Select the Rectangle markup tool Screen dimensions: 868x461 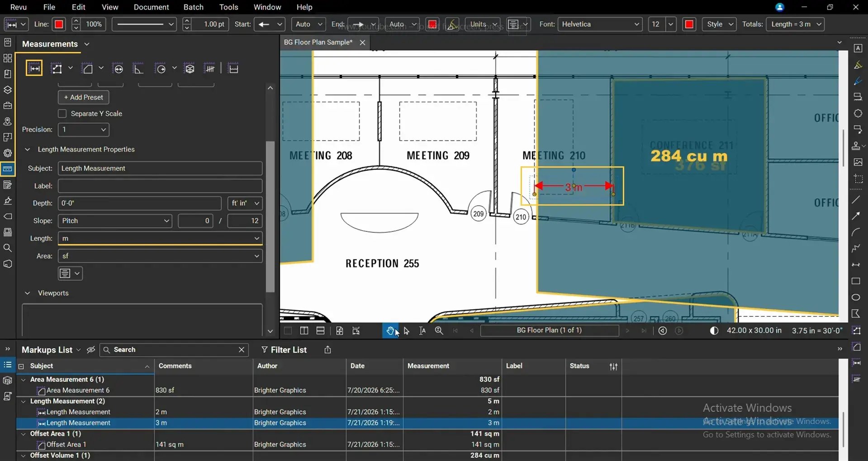click(x=856, y=281)
